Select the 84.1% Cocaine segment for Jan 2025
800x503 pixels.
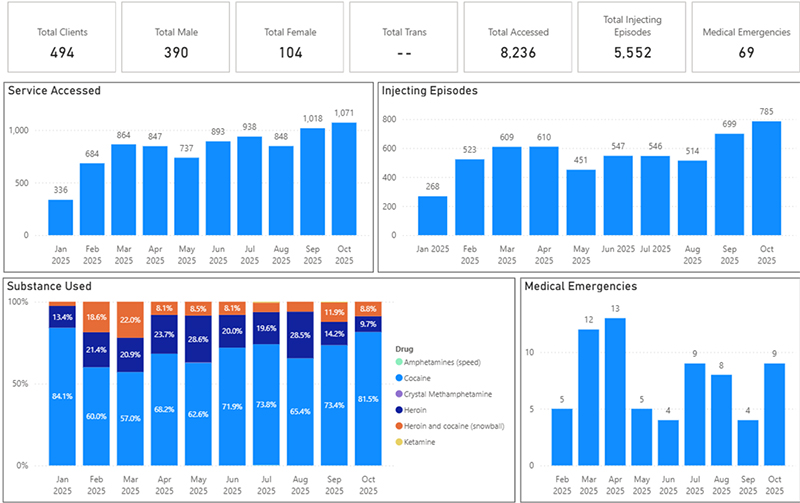[62, 396]
